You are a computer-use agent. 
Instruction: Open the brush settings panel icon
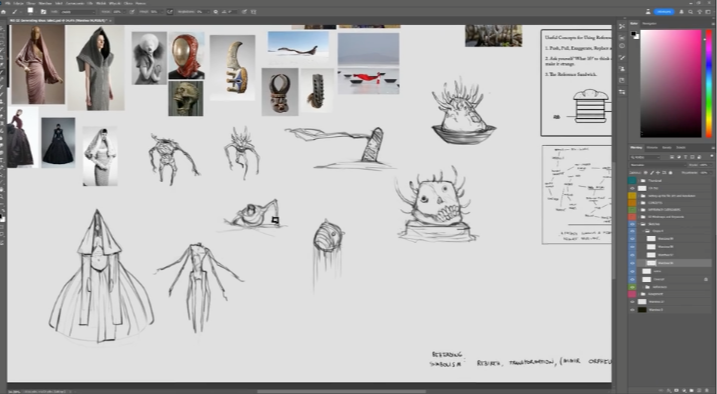coord(43,11)
